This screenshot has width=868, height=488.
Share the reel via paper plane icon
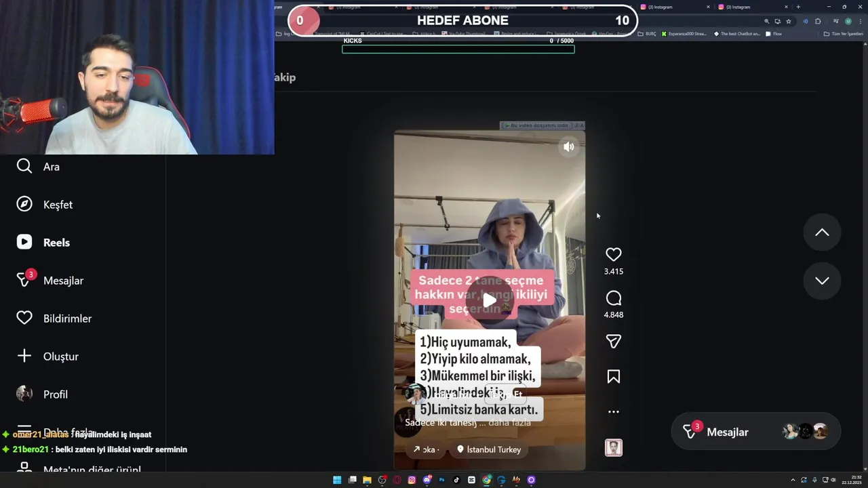pyautogui.click(x=613, y=342)
